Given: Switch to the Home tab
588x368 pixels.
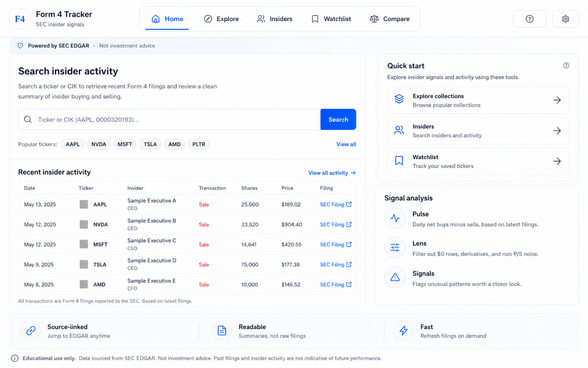Looking at the screenshot, I should coord(167,19).
